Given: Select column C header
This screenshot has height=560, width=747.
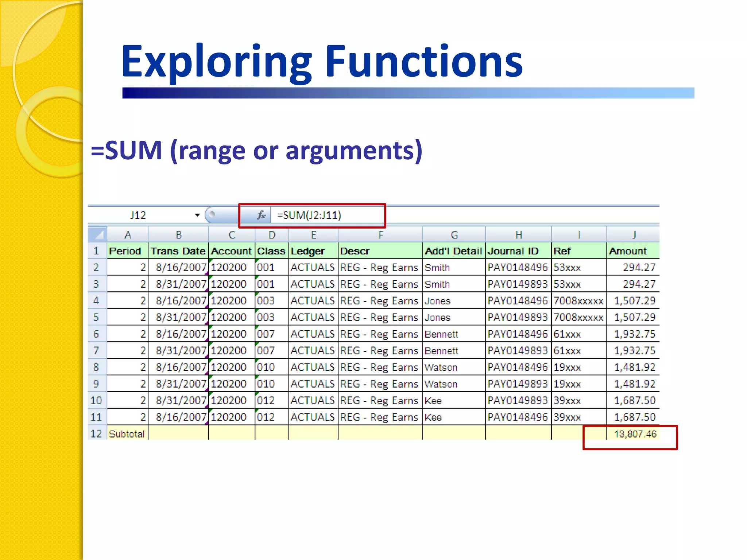Looking at the screenshot, I should (232, 234).
